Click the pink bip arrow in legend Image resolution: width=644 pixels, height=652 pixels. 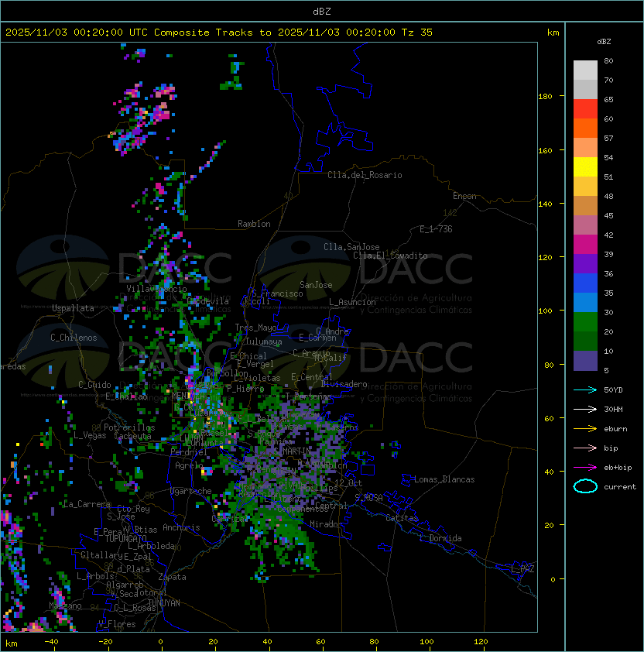[x=585, y=448]
